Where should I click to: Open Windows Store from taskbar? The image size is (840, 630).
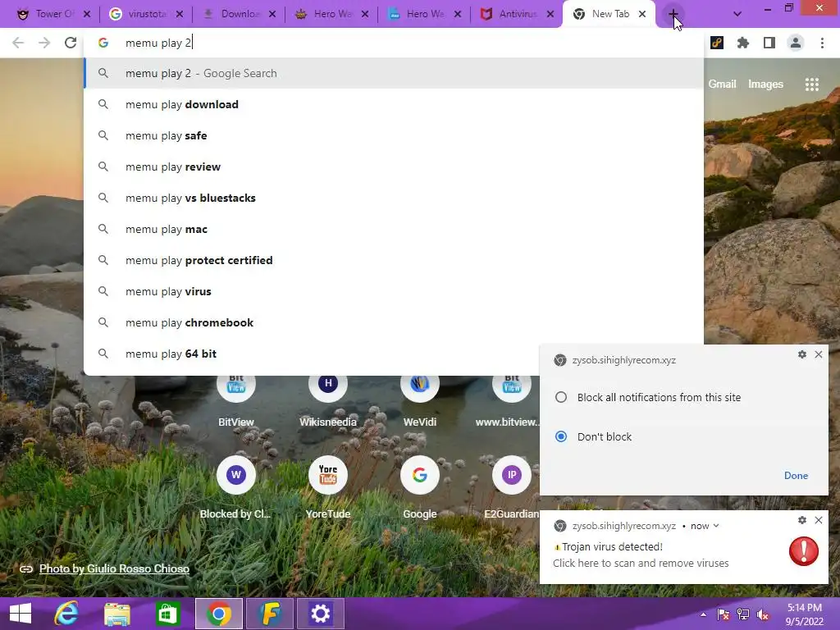(x=167, y=614)
